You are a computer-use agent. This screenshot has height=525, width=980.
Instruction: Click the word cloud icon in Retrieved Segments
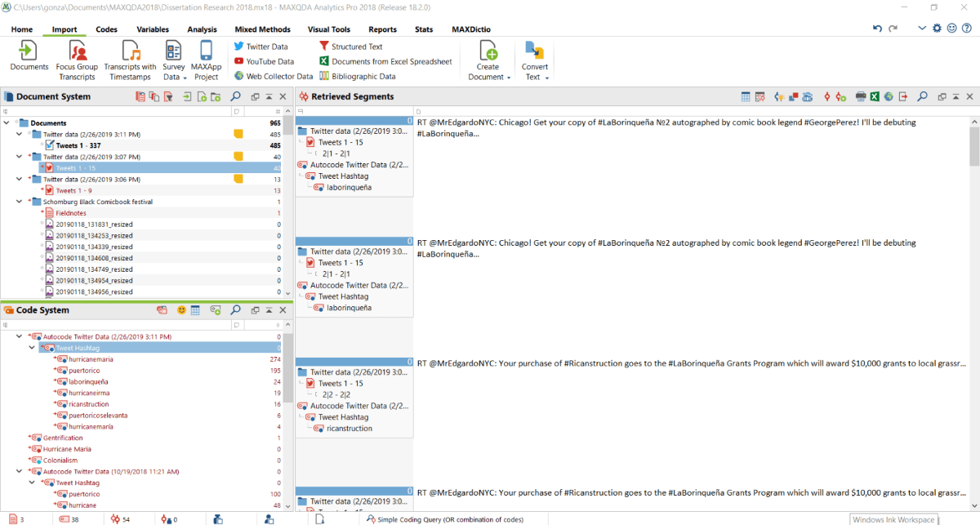point(808,96)
